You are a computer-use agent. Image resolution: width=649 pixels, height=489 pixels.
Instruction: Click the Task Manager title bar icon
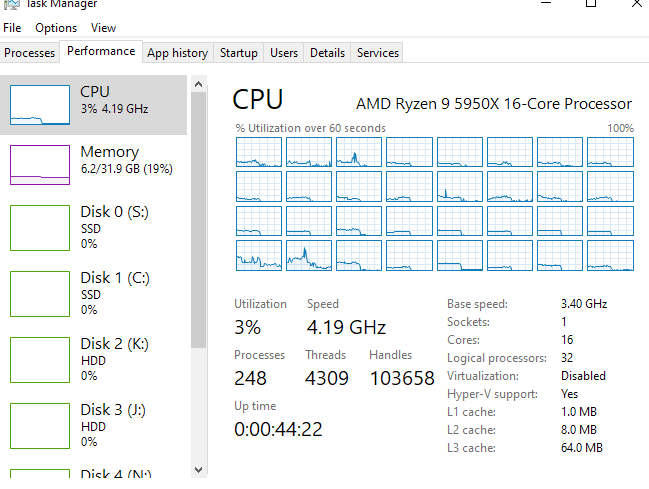pyautogui.click(x=10, y=4)
